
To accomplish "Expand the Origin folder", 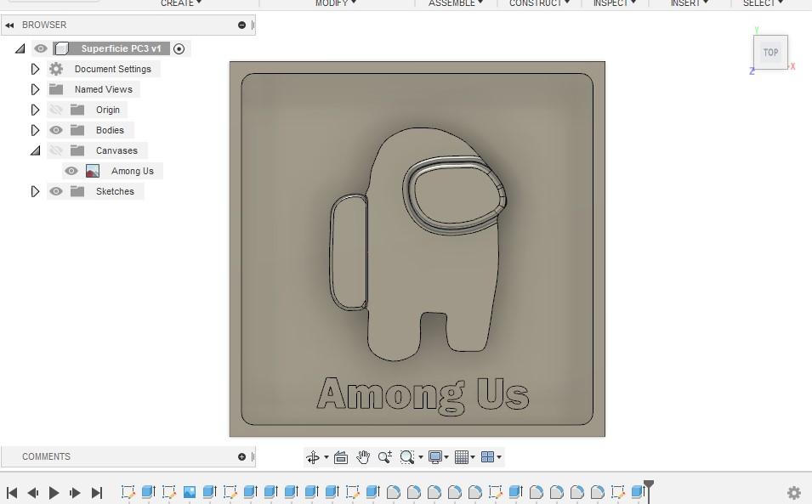I will tap(35, 110).
